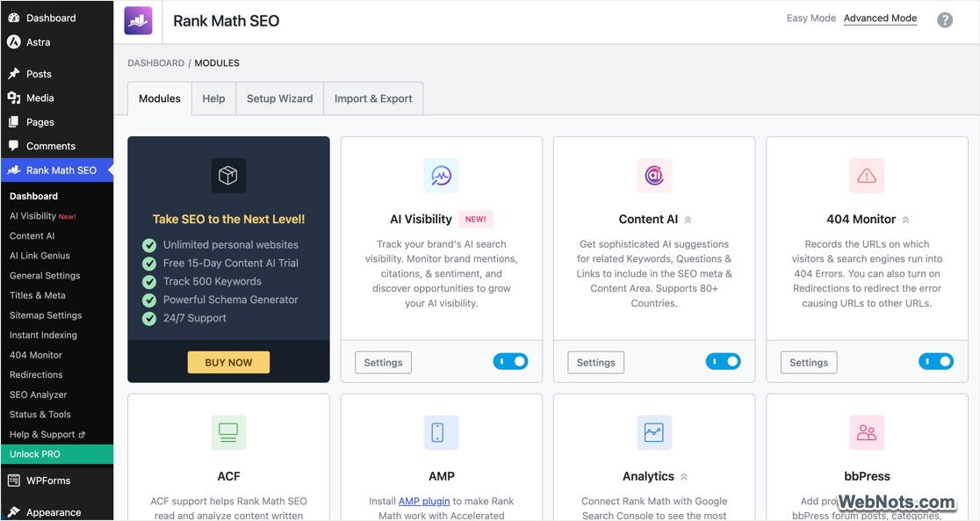Switch to the Help tab
Image resolution: width=980 pixels, height=521 pixels.
pyautogui.click(x=213, y=98)
